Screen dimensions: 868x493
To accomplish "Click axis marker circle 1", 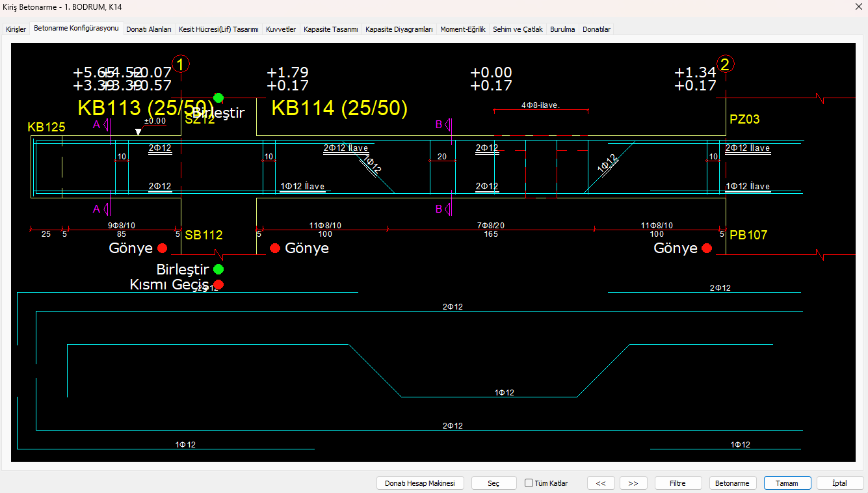I will click(x=181, y=64).
